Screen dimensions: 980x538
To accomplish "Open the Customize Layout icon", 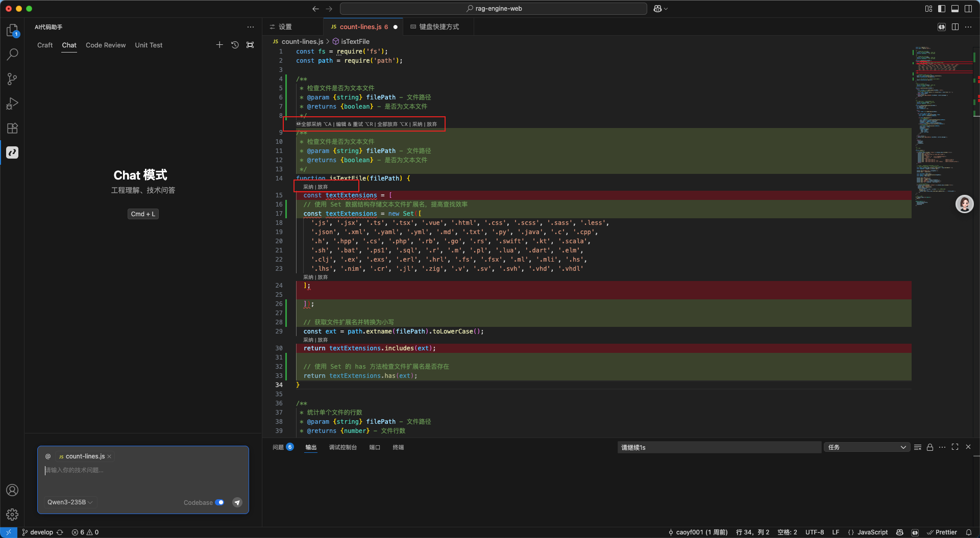I will [928, 9].
